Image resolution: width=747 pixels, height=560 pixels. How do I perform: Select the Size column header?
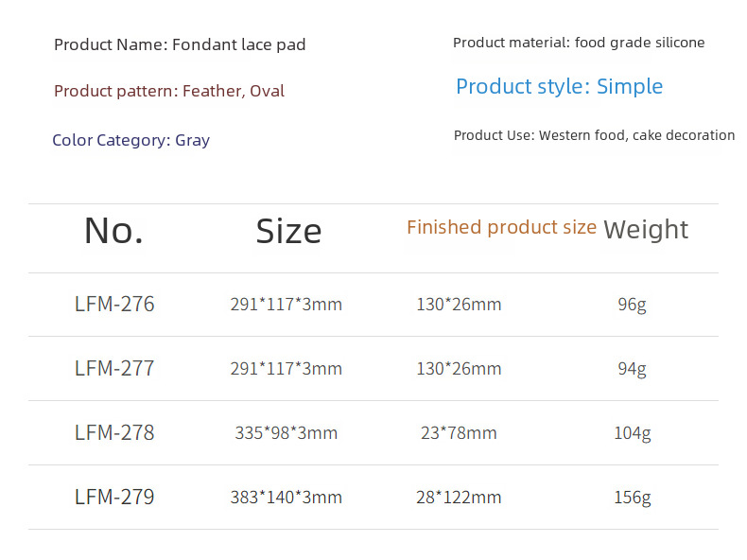pyautogui.click(x=288, y=231)
